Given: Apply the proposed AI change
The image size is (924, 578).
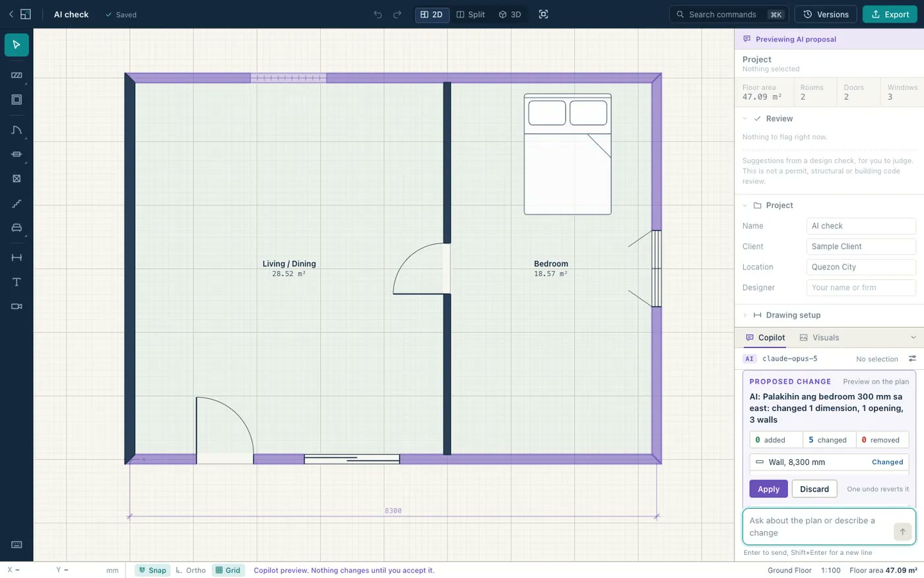Looking at the screenshot, I should 769,489.
